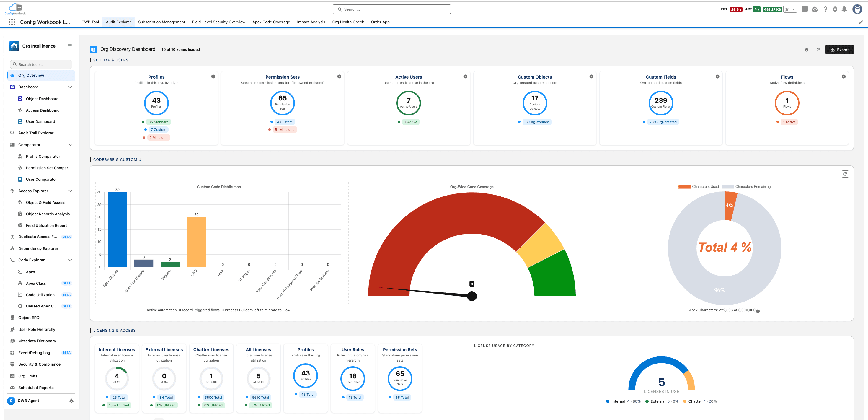
Task: Focus the global Search field
Action: (391, 9)
